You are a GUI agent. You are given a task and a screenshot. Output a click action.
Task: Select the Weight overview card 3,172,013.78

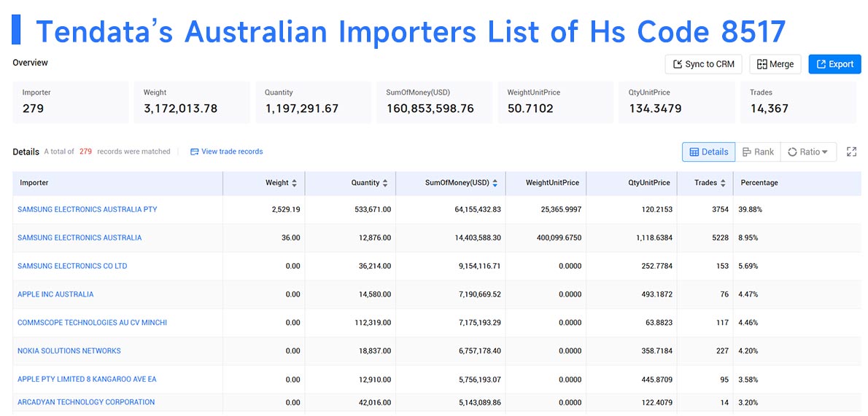point(192,102)
